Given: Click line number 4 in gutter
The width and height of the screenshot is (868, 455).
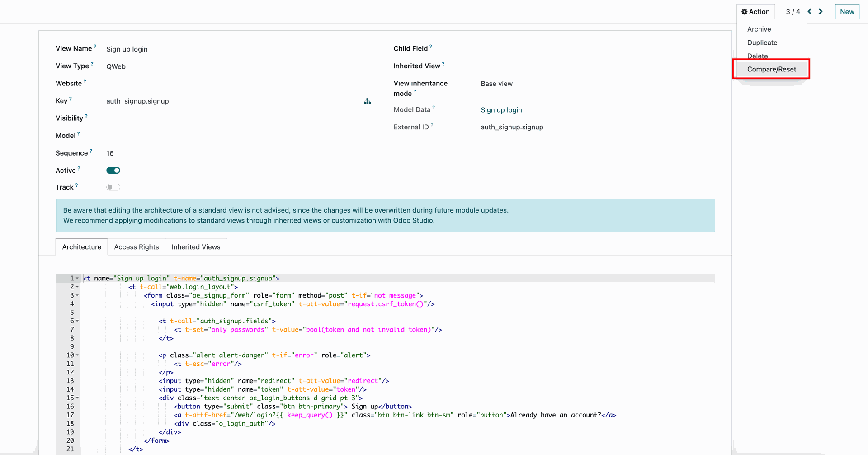Looking at the screenshot, I should pyautogui.click(x=72, y=304).
